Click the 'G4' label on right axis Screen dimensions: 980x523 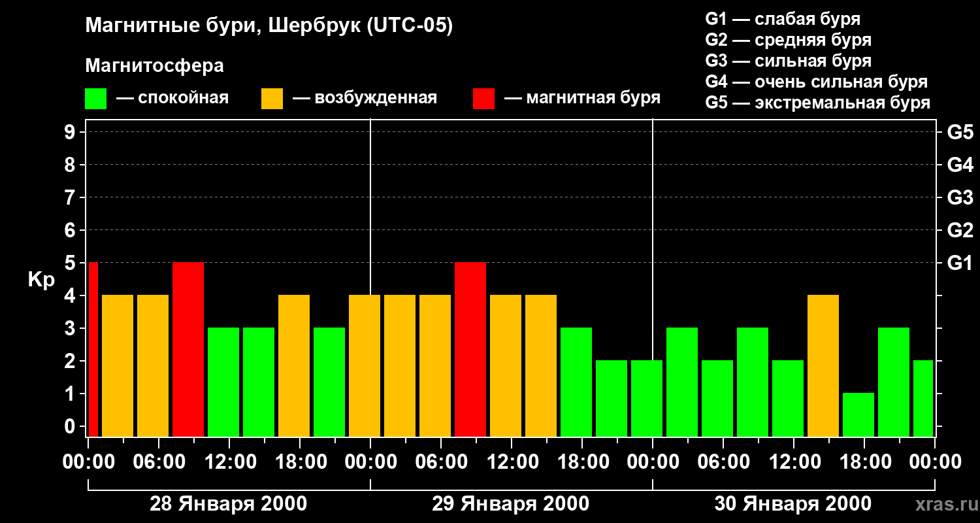point(960,165)
